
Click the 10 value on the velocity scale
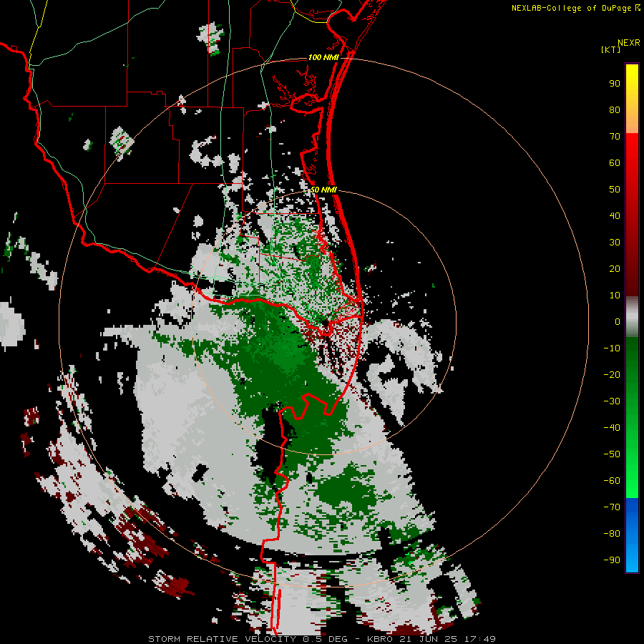[615, 296]
